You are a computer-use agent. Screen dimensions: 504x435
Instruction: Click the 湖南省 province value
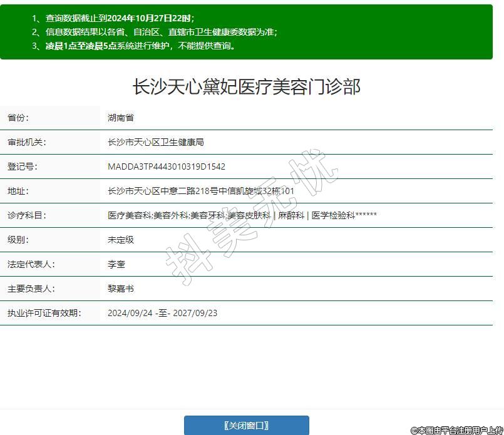[x=121, y=118]
